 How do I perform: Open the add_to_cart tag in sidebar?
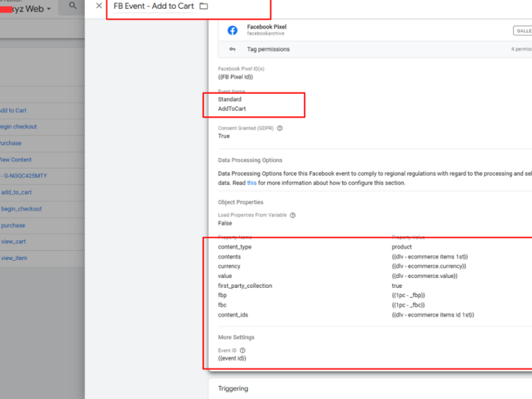pyautogui.click(x=16, y=192)
